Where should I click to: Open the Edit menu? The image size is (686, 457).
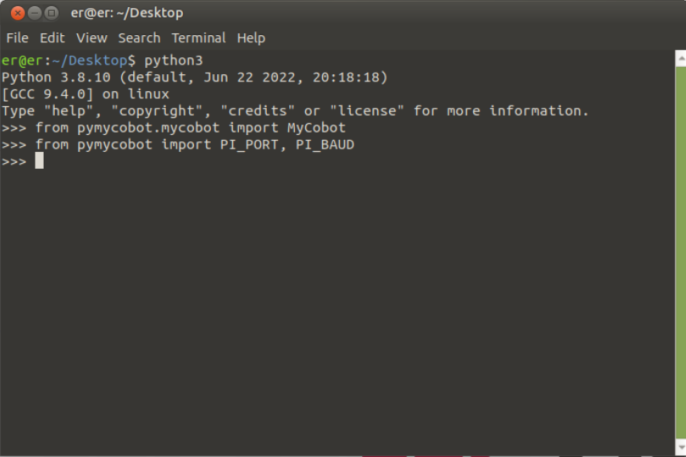(x=52, y=38)
